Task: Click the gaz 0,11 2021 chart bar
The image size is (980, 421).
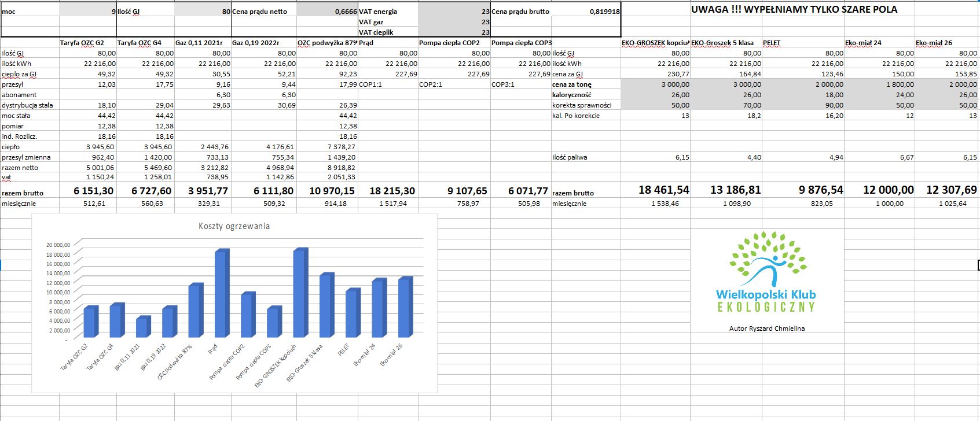Action: (x=143, y=327)
